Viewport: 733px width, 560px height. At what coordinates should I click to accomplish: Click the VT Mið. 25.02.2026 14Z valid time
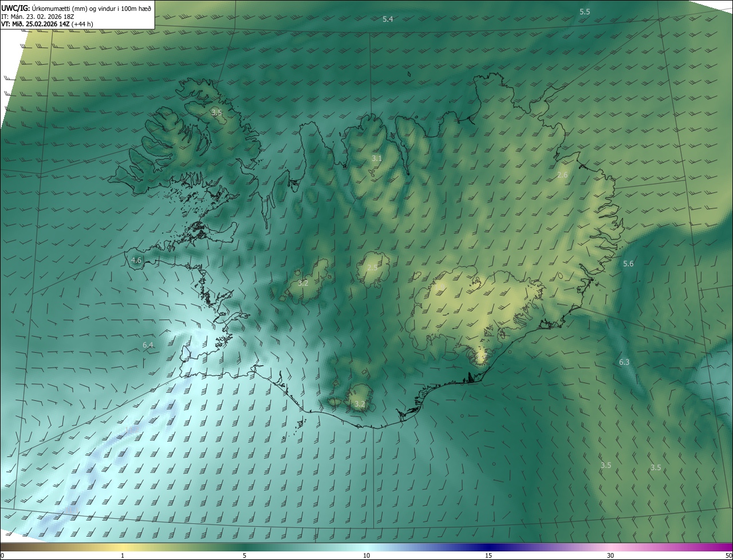pos(47,24)
